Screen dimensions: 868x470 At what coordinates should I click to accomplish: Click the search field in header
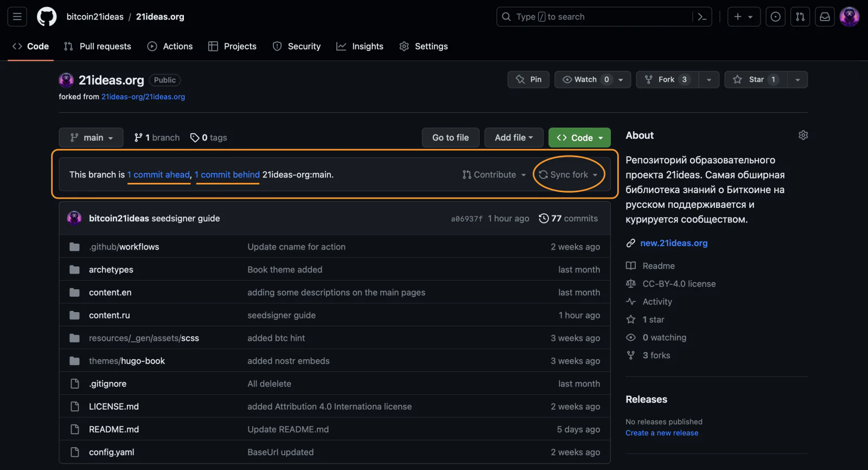click(604, 17)
